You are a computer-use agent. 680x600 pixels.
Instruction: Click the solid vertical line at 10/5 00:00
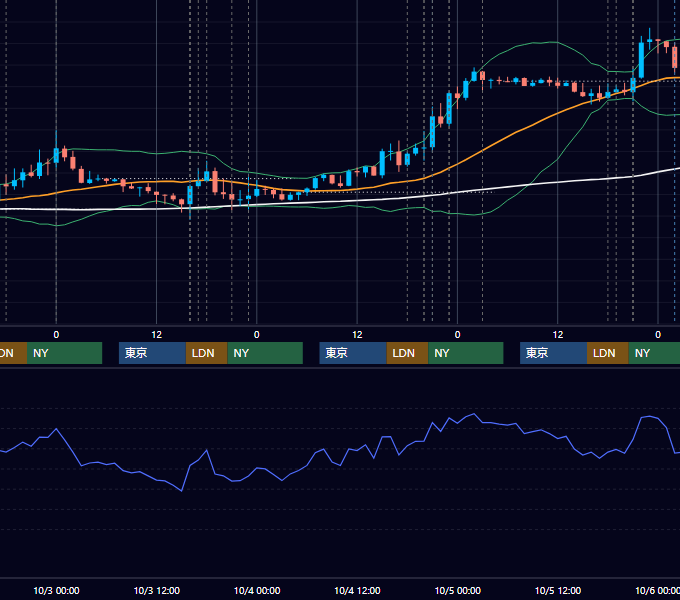pyautogui.click(x=457, y=260)
